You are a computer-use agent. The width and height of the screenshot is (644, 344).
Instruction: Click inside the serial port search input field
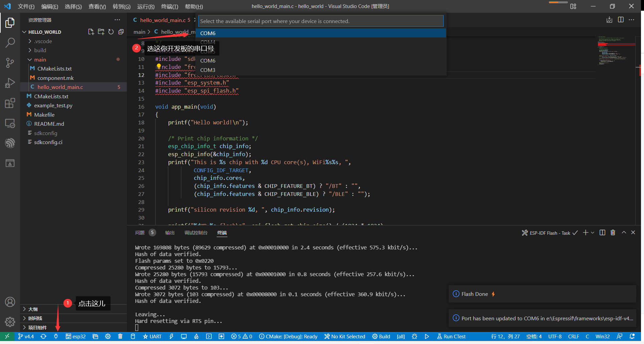(x=320, y=21)
